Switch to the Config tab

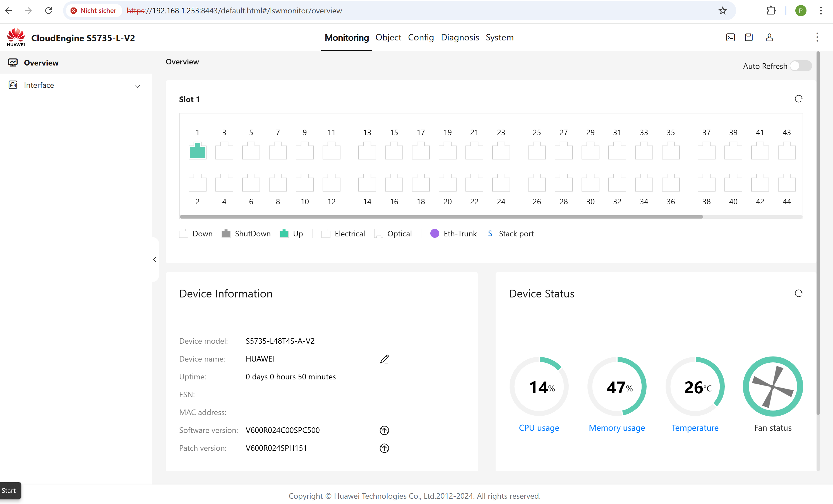click(421, 38)
